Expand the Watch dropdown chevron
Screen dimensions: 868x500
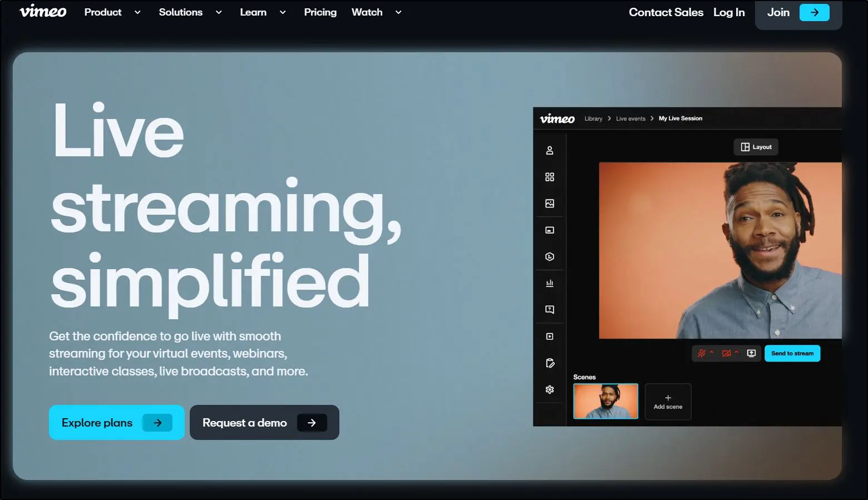coord(398,12)
